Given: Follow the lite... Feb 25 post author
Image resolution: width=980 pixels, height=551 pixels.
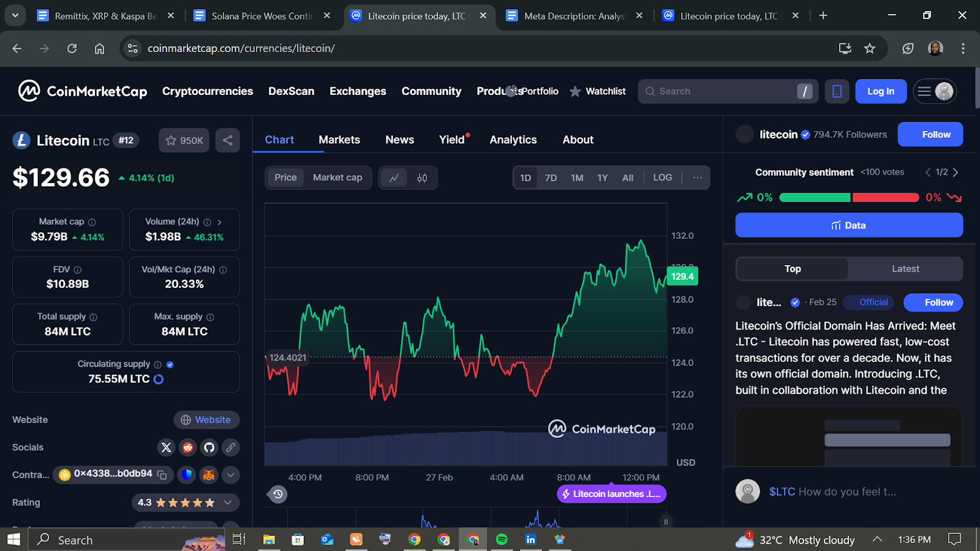Looking at the screenshot, I should (933, 302).
